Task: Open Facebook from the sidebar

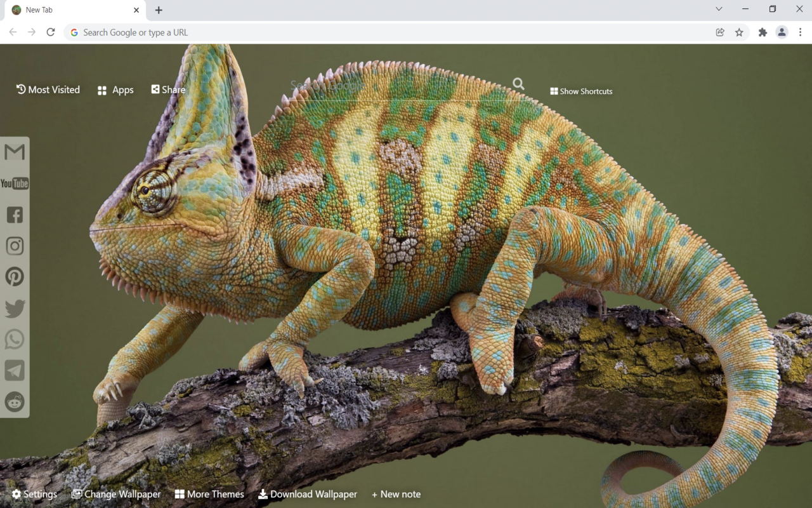Action: pyautogui.click(x=15, y=215)
